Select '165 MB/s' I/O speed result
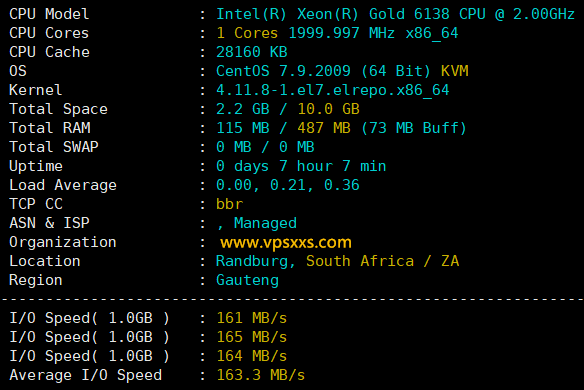Image resolution: width=584 pixels, height=390 pixels. pyautogui.click(x=252, y=337)
